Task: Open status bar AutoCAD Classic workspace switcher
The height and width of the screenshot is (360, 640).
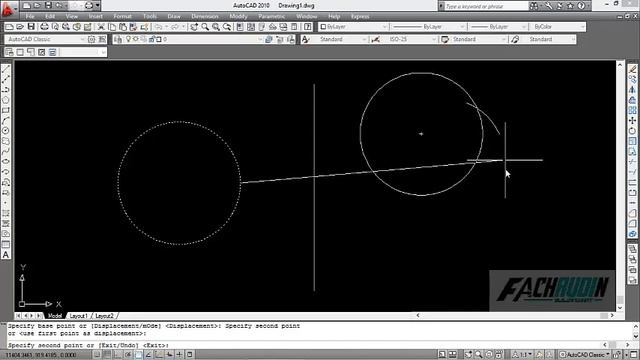Action: [584, 355]
